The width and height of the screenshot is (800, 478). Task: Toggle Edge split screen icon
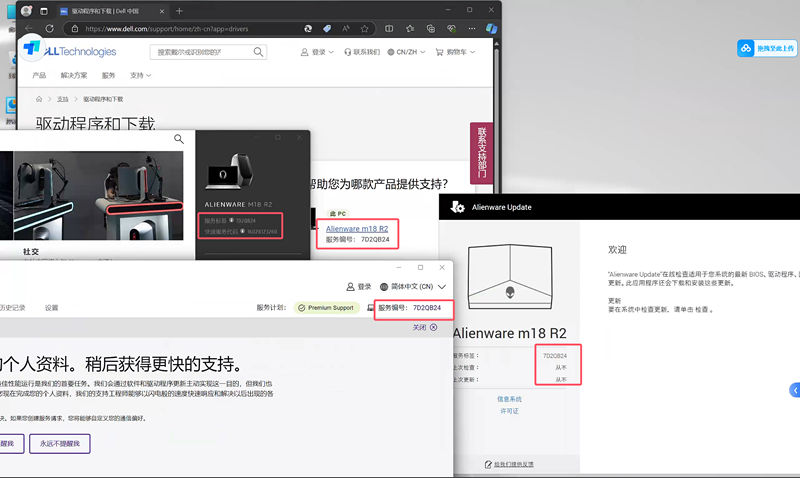pyautogui.click(x=389, y=29)
